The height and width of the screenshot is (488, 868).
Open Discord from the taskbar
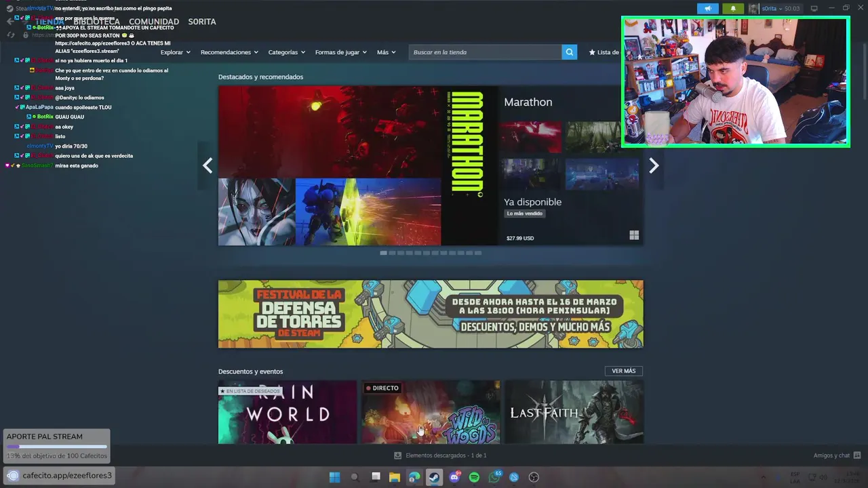tap(454, 477)
